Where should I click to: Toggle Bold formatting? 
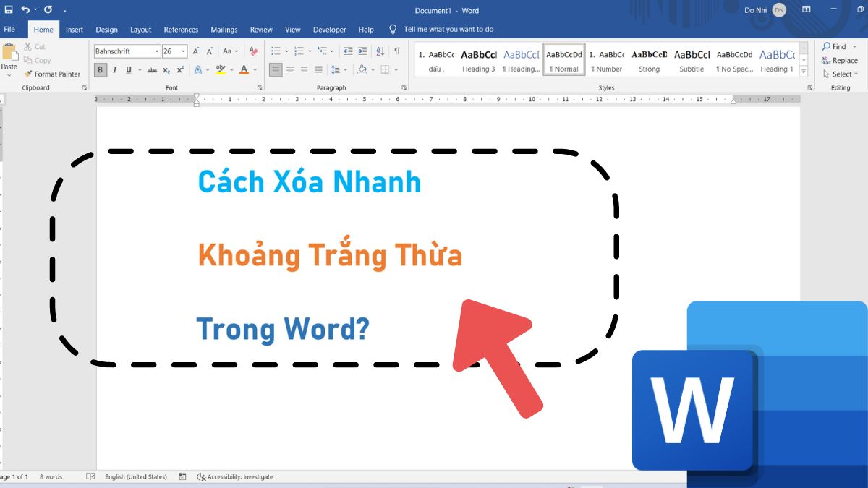101,70
